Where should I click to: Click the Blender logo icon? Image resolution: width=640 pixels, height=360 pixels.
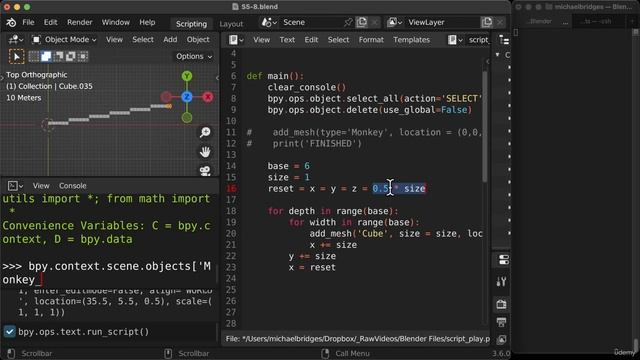(11, 22)
